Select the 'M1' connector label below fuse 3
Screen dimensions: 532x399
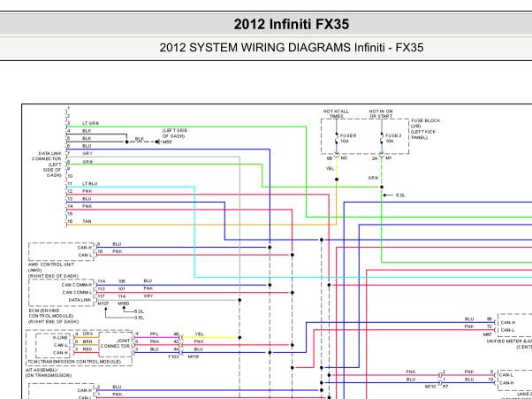[x=389, y=158]
